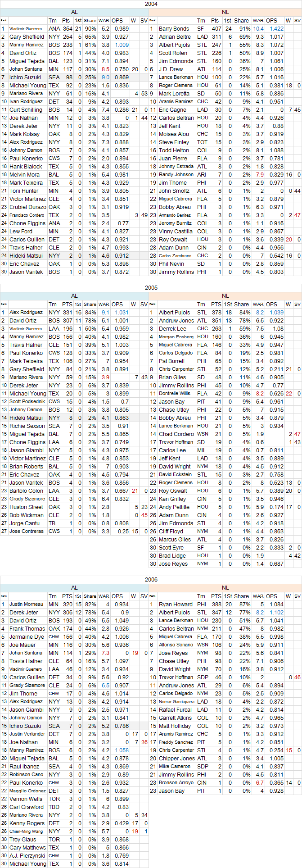Click the Justin Morneau name cell
This screenshot has height=868, width=302.
28,604
